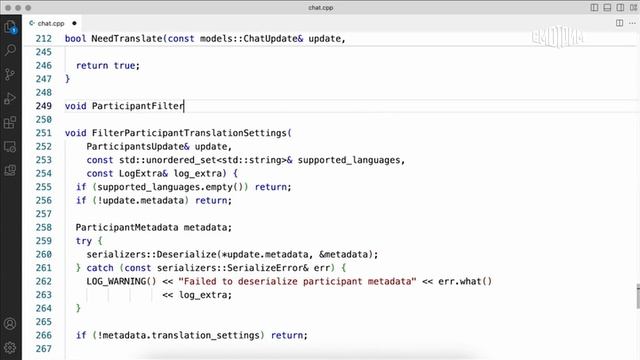Open the Manage gear icon
The width and height of the screenshot is (640, 360).
(x=10, y=348)
